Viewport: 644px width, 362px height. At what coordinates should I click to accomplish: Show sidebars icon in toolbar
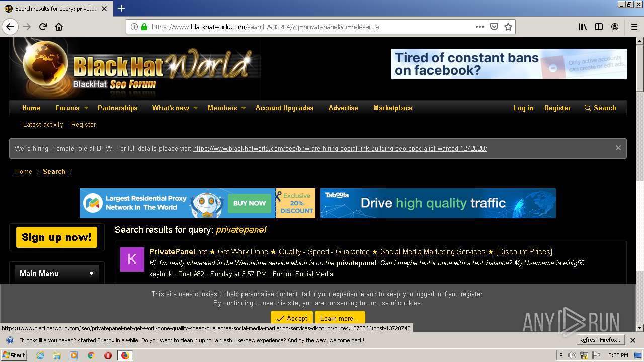[599, 27]
